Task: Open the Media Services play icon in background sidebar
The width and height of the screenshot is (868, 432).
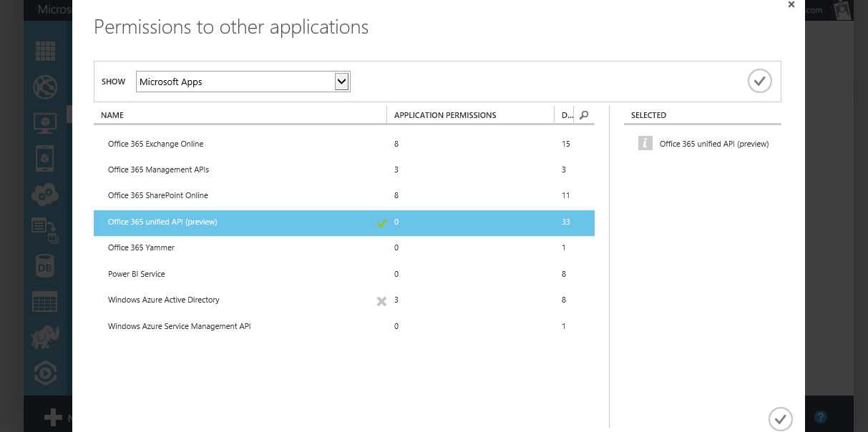Action: (46, 373)
